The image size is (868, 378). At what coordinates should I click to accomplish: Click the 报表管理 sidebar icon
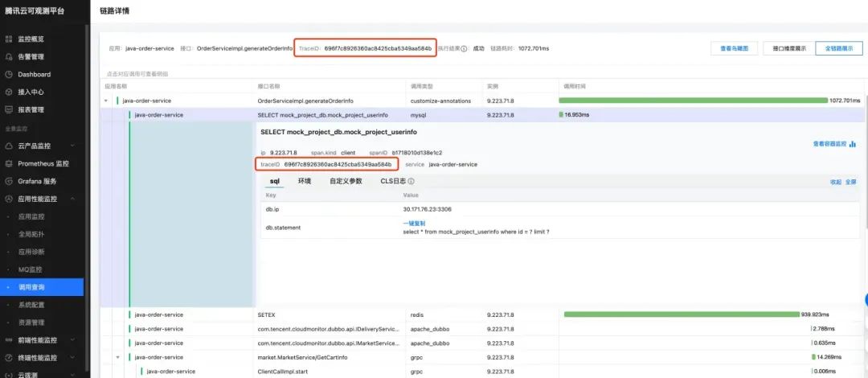[8, 109]
